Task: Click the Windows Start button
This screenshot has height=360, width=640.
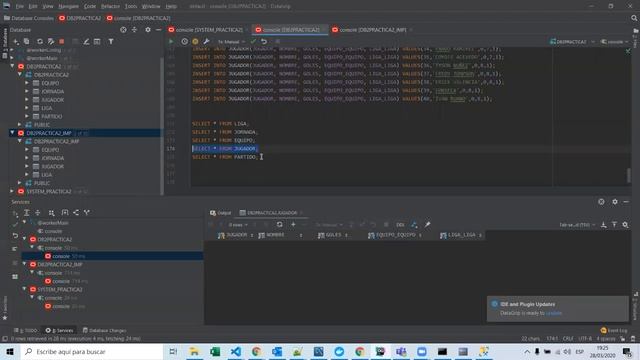Action: pos(10,351)
